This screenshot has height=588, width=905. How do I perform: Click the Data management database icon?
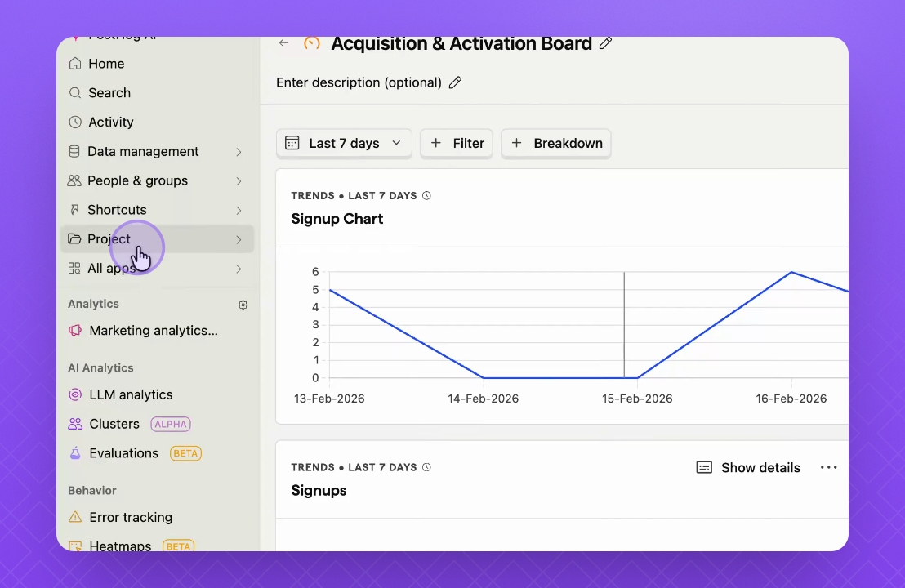tap(74, 151)
